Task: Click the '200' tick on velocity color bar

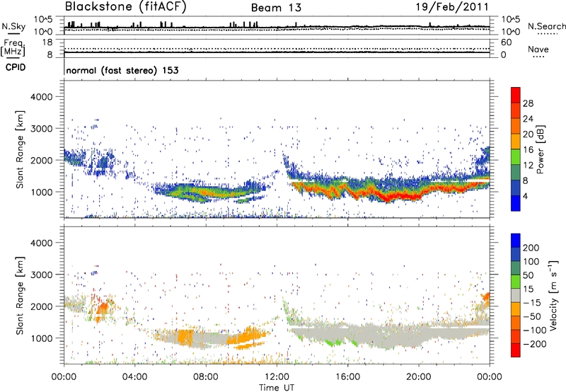Action: coord(531,248)
